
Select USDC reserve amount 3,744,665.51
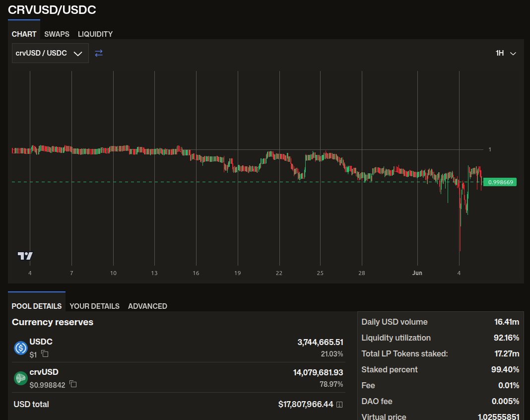pyautogui.click(x=320, y=342)
